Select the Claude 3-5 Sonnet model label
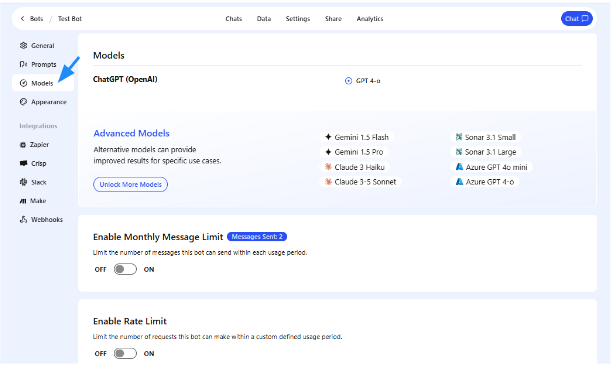Screen dimensions: 611x365 (365, 182)
